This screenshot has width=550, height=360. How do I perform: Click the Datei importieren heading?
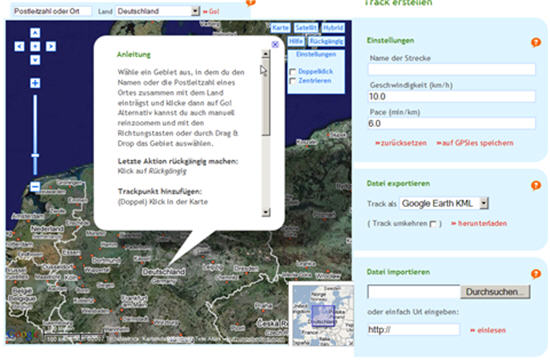pyautogui.click(x=398, y=272)
